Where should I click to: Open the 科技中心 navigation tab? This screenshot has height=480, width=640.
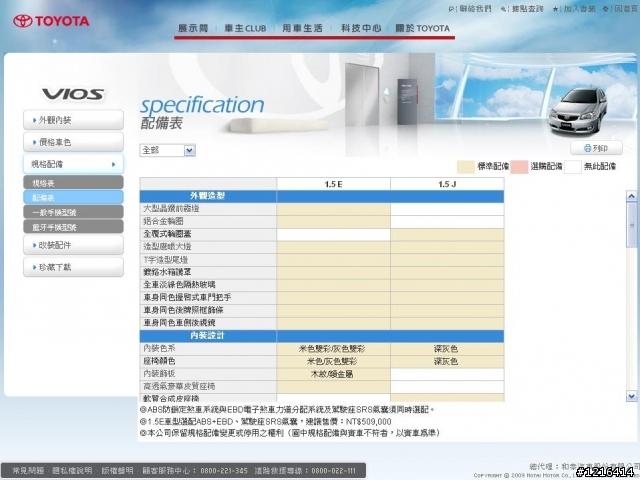click(x=361, y=28)
